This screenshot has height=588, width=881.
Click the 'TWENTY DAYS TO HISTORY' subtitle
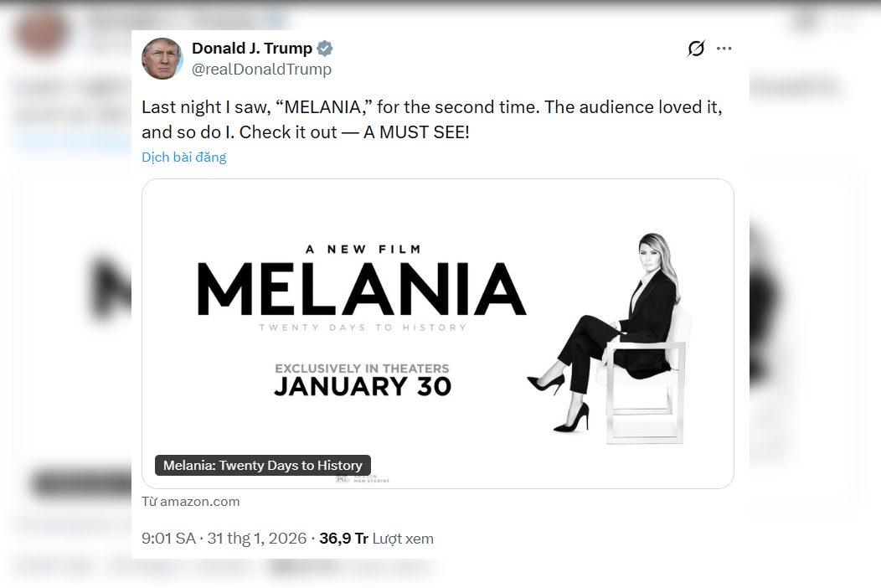pyautogui.click(x=363, y=328)
